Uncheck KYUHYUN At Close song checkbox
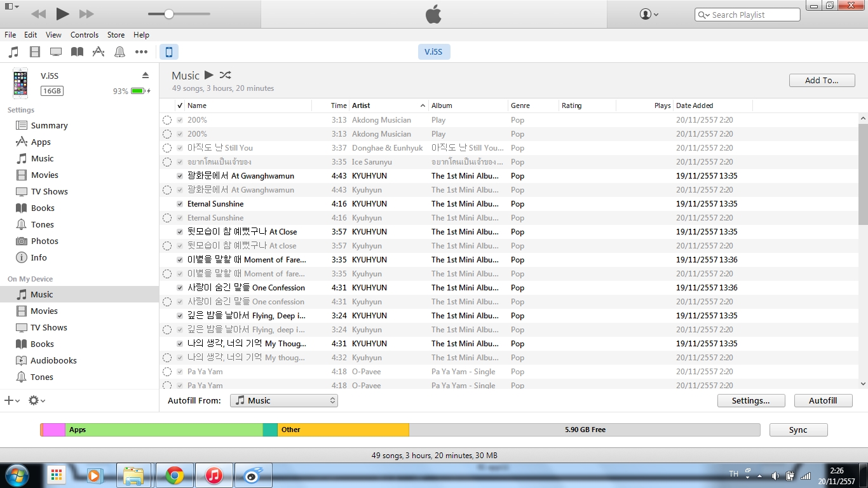868x488 pixels. pyautogui.click(x=180, y=232)
